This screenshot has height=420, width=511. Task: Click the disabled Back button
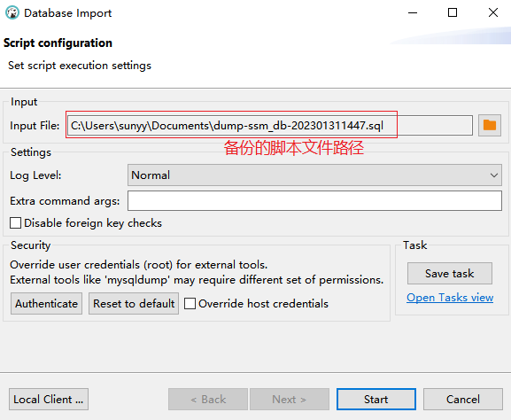click(x=208, y=399)
